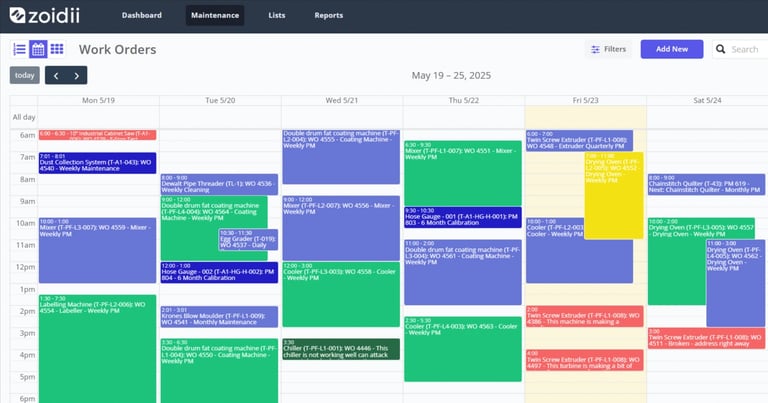Select the Tue 5/20 column header
The width and height of the screenshot is (768, 403).
220,100
